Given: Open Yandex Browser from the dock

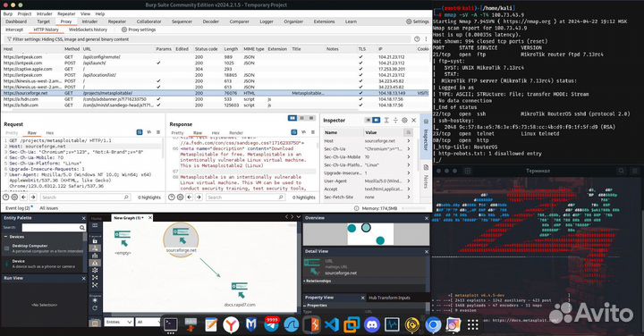Looking at the screenshot, I should (x=231, y=325).
